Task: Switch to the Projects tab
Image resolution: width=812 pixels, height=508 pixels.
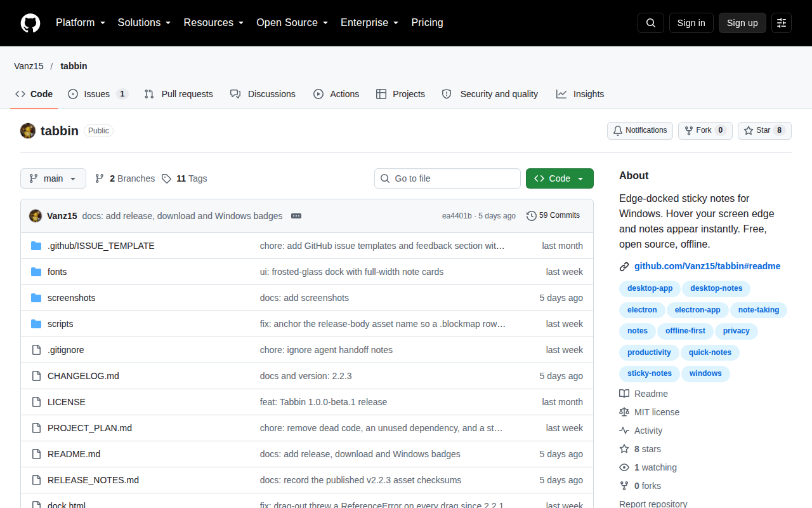Action: (x=400, y=94)
